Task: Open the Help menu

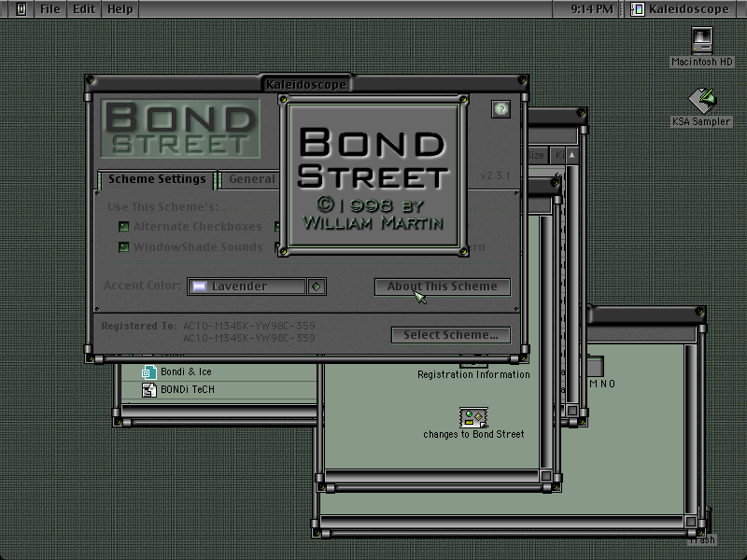Action: pos(120,9)
